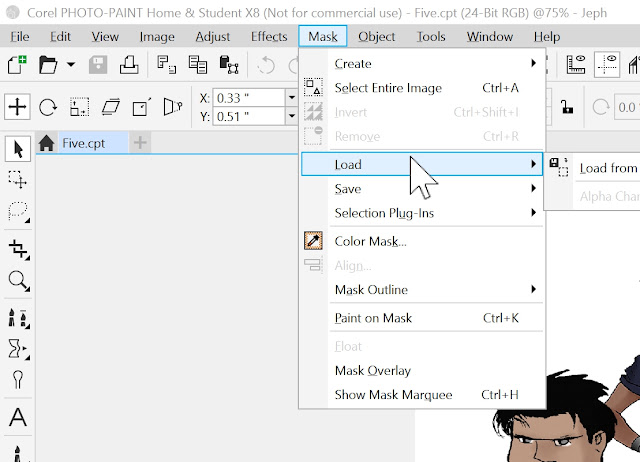Expand the Load submenu
The image size is (640, 462).
(x=422, y=164)
